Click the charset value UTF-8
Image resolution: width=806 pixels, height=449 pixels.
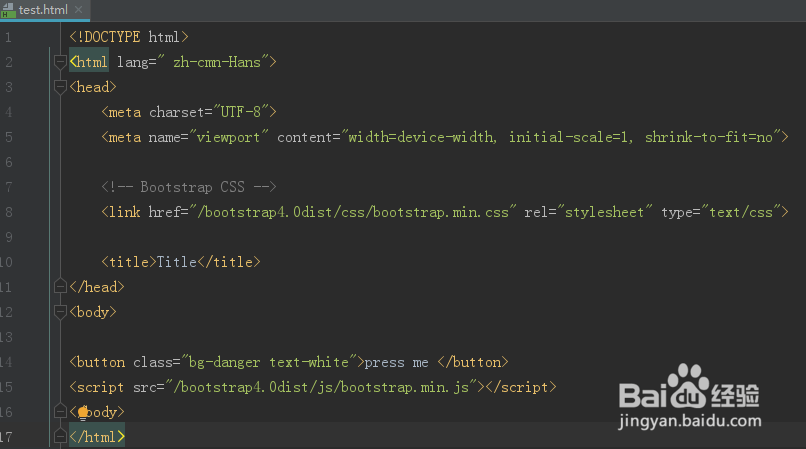pyautogui.click(x=241, y=112)
